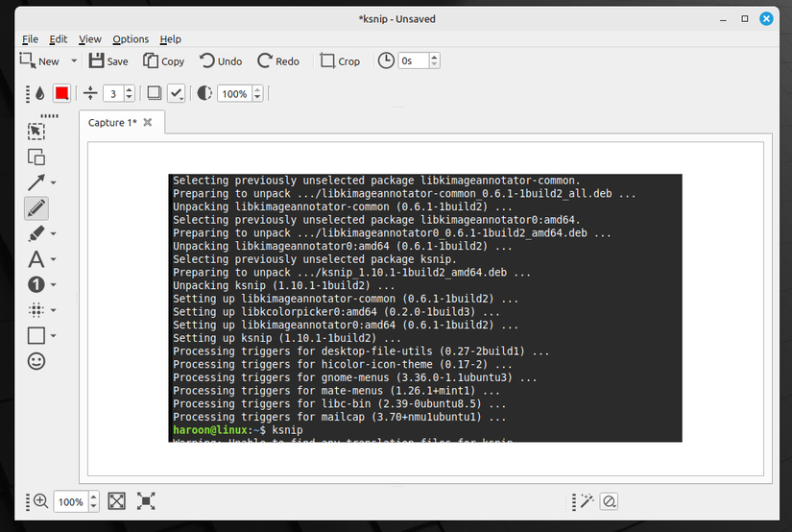Click the image effects wand icon
The height and width of the screenshot is (532, 792).
(587, 501)
